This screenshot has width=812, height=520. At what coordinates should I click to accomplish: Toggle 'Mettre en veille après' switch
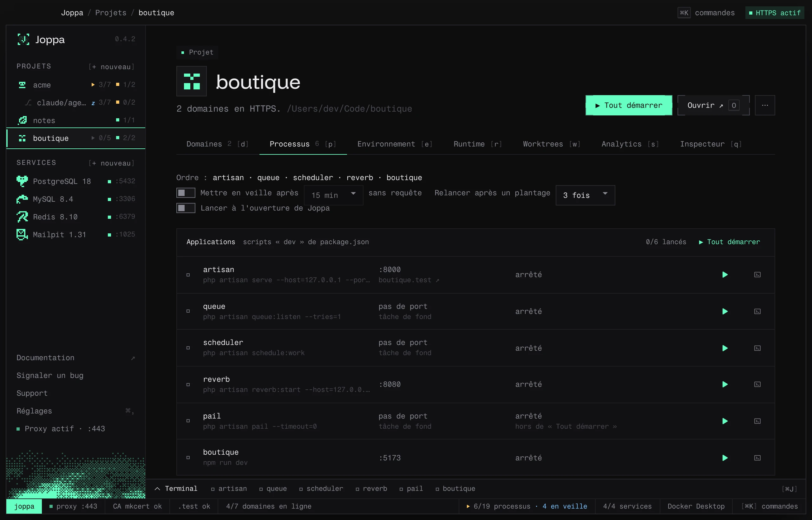(186, 193)
